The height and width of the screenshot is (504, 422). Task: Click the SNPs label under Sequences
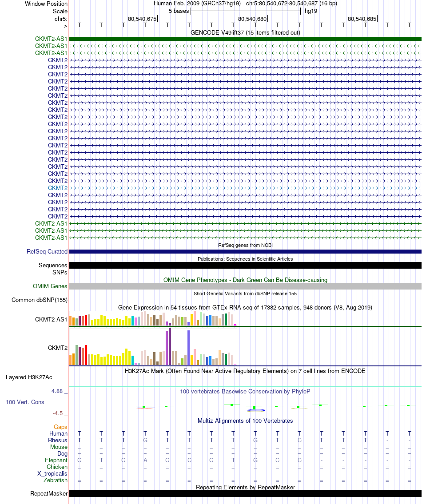point(60,272)
